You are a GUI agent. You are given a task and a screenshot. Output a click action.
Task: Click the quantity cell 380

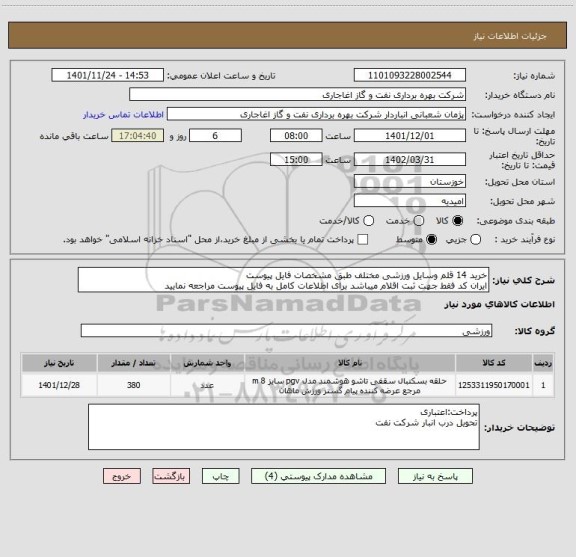(134, 385)
